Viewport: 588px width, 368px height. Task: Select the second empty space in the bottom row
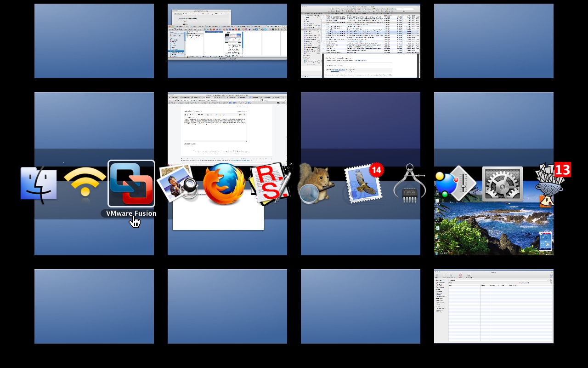pyautogui.click(x=227, y=306)
